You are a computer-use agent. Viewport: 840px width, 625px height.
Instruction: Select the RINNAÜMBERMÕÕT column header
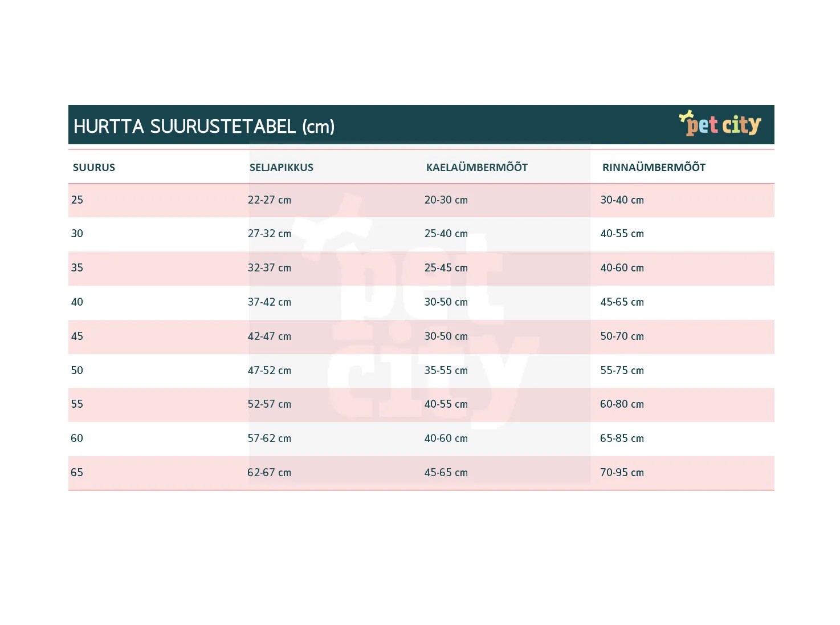point(654,168)
